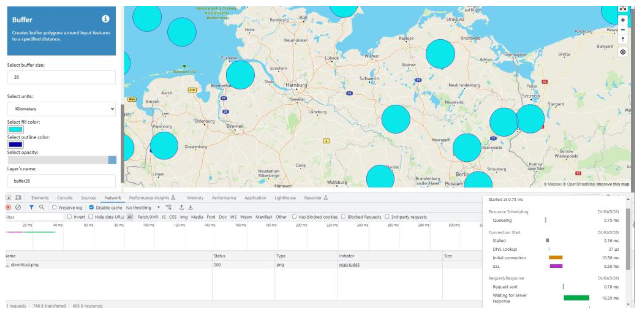Open the No throttling dropdown
Viewport: 644px width, 314px height.
point(143,207)
